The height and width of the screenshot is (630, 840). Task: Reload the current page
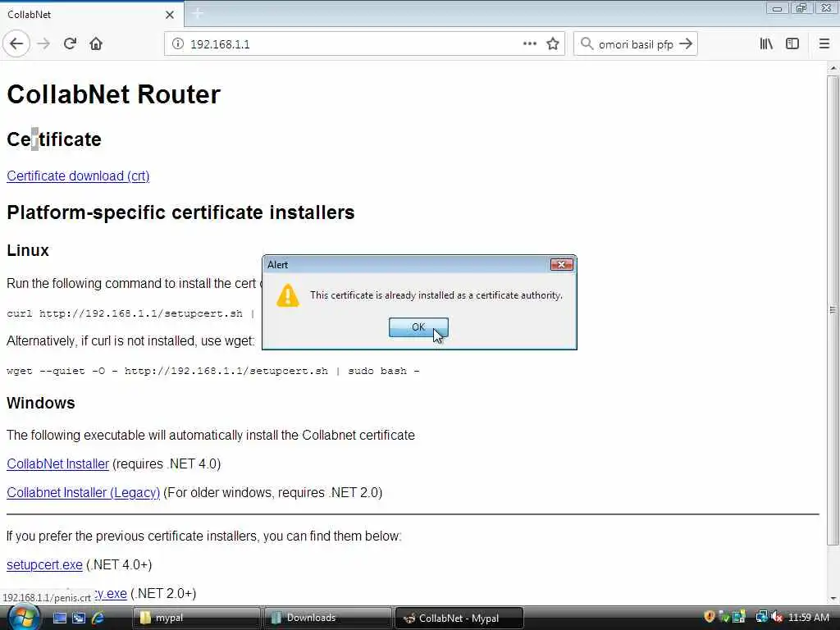click(70, 44)
